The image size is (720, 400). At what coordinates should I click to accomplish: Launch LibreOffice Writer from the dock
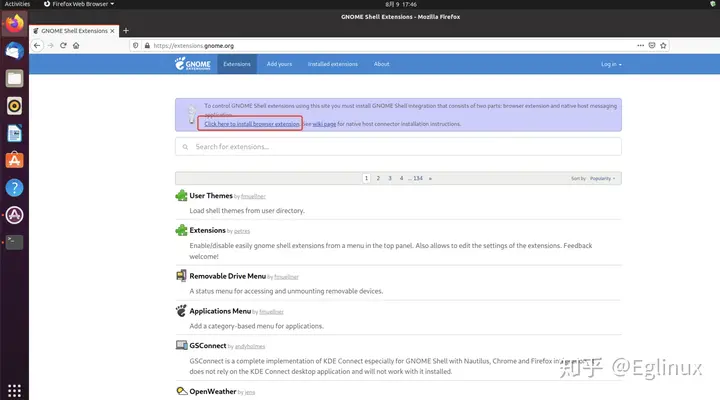pos(14,134)
